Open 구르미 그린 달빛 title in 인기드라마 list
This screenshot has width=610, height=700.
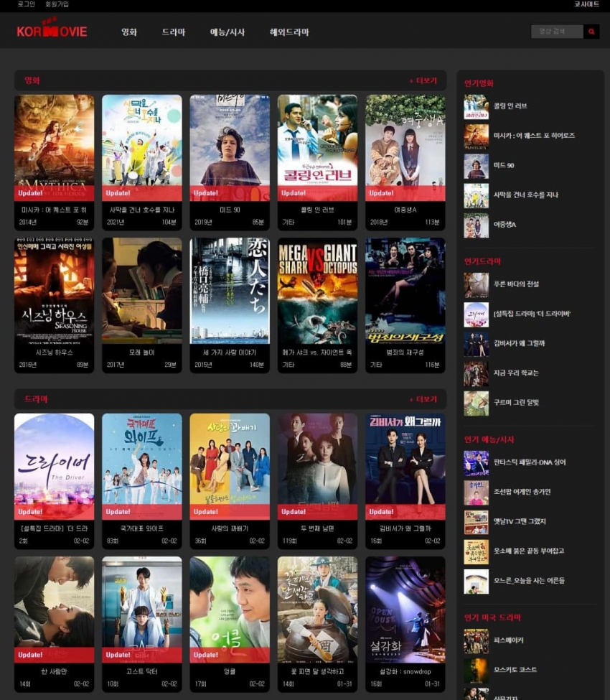point(516,403)
